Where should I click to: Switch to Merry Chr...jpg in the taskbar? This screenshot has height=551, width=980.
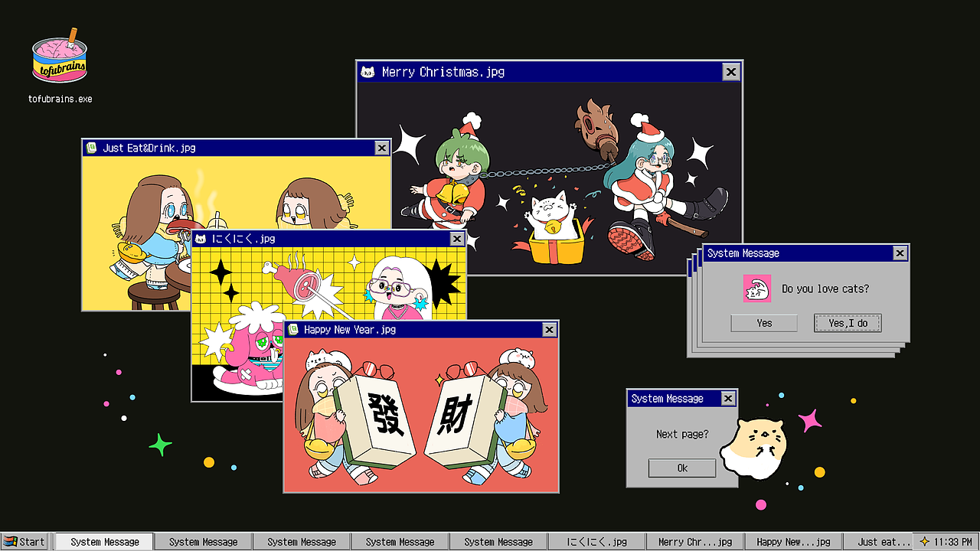695,541
